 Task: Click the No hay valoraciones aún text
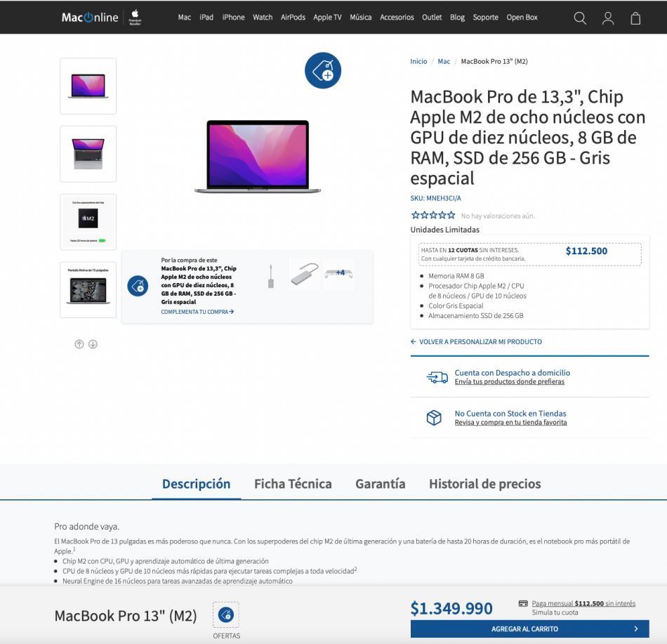(498, 216)
